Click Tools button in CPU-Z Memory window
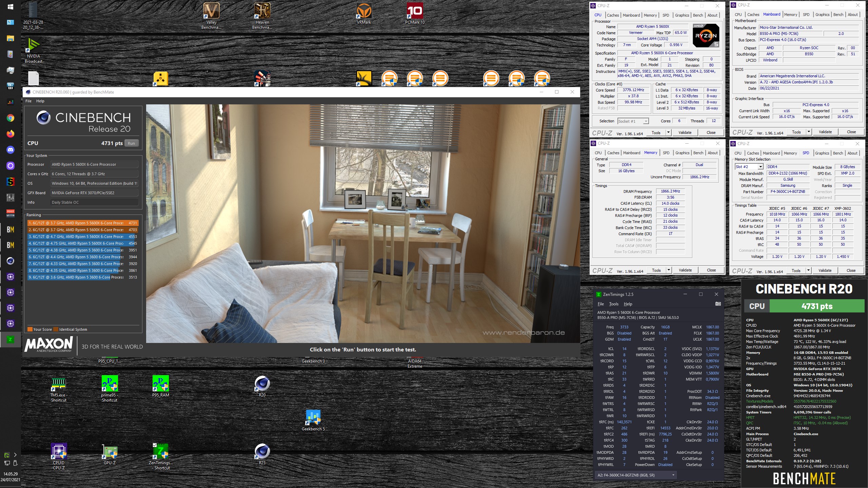 click(656, 270)
